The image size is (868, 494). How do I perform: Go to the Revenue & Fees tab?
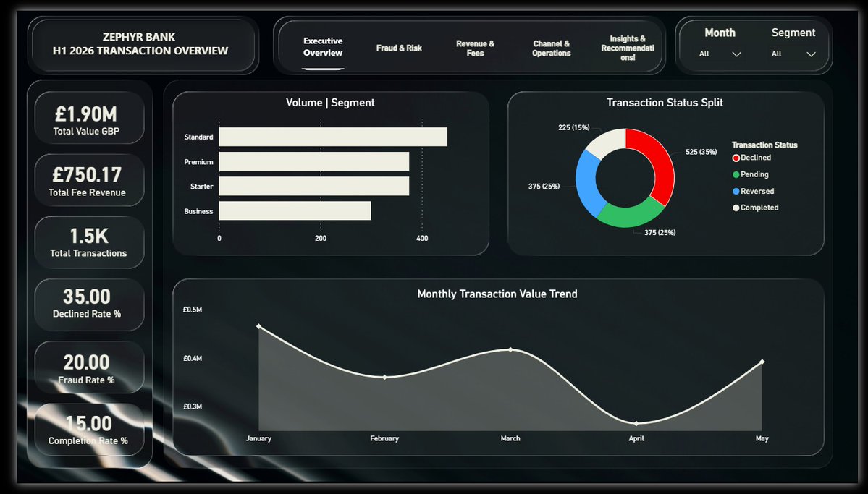(475, 48)
